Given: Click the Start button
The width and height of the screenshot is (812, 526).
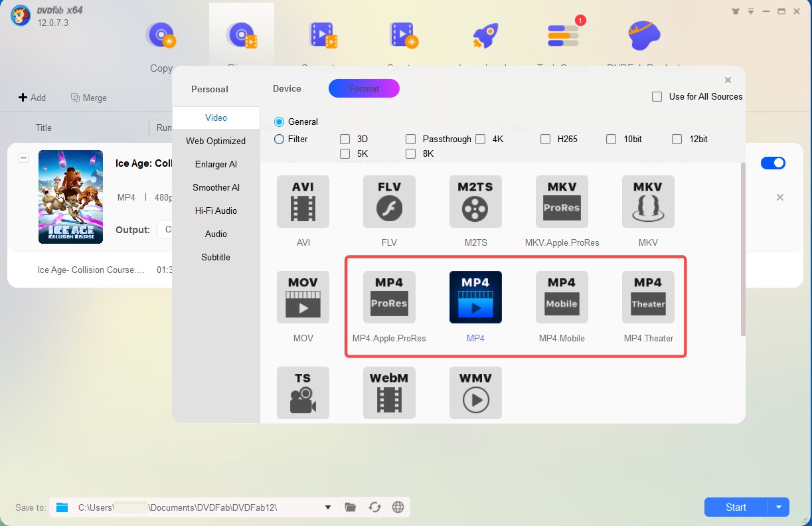Looking at the screenshot, I should [736, 507].
